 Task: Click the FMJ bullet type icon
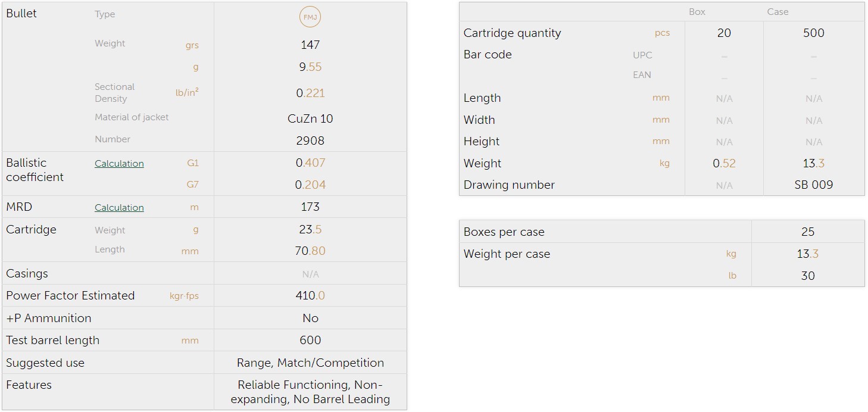(310, 17)
